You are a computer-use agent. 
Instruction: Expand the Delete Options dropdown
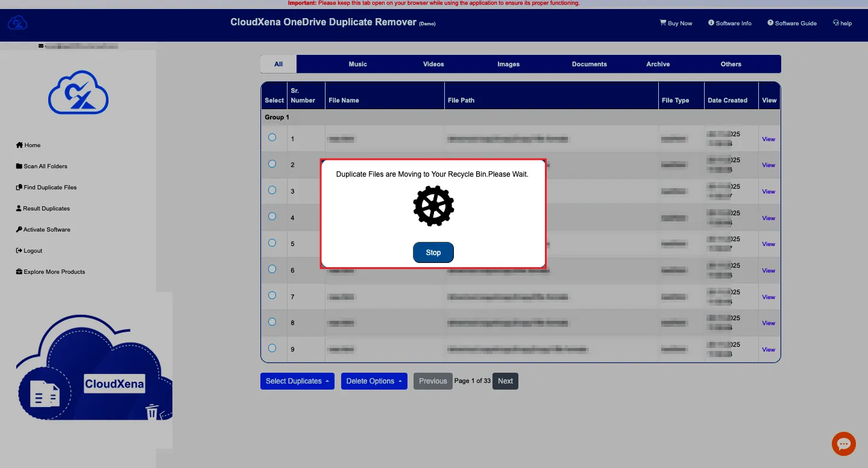tap(374, 381)
